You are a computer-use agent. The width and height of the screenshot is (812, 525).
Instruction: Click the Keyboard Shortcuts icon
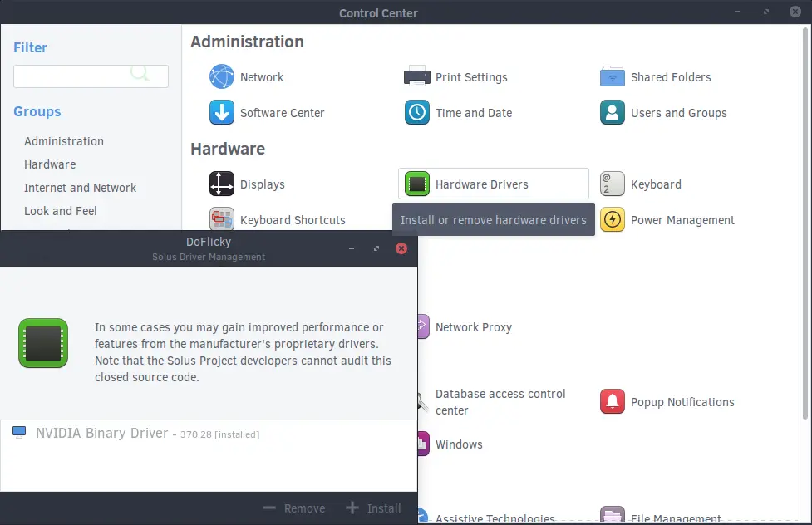point(222,219)
